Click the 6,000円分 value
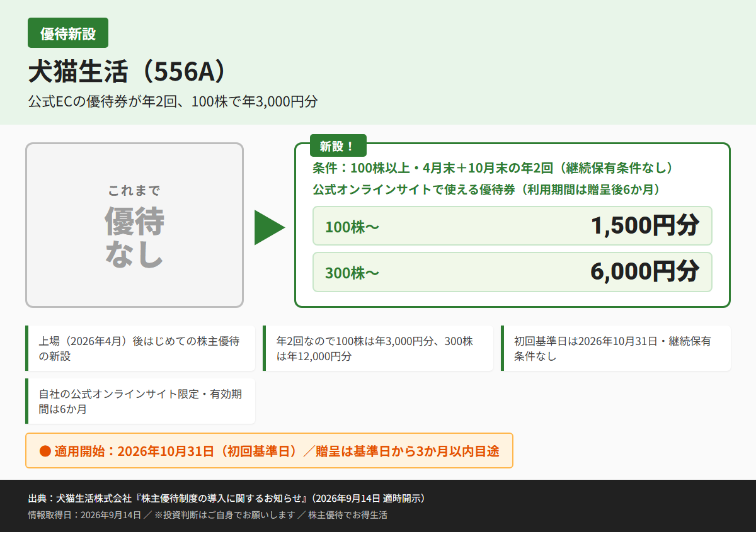Image resolution: width=756 pixels, height=544 pixels. click(645, 271)
